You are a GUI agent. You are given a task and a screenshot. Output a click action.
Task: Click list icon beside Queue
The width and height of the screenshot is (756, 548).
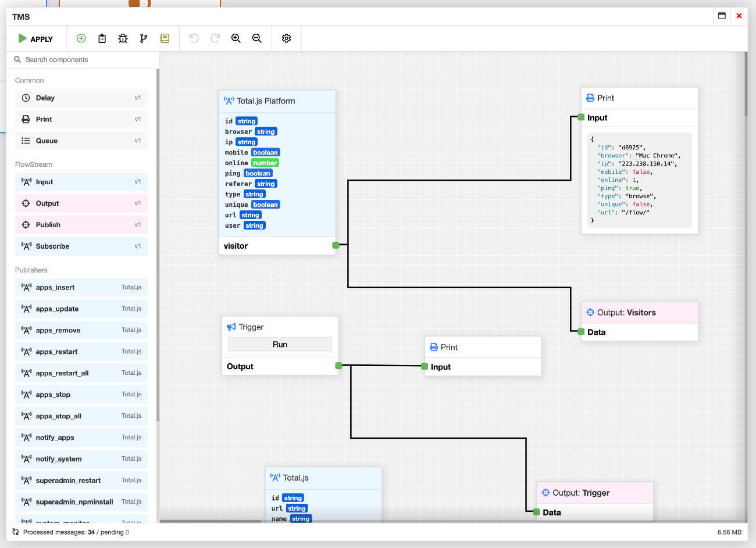(26, 141)
